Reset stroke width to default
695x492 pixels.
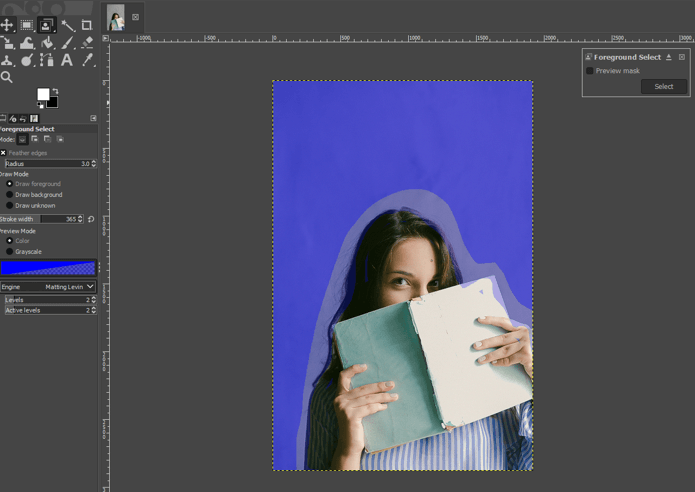point(91,219)
